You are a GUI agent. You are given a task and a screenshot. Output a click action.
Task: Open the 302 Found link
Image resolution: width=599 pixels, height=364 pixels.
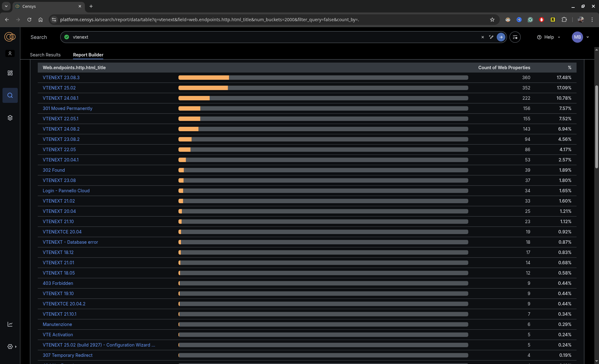pos(54,170)
